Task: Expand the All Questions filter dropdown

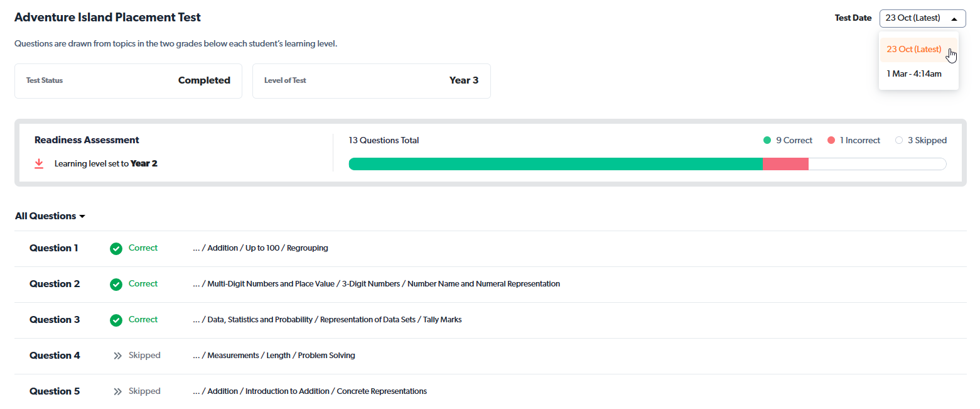Action: pyautogui.click(x=50, y=216)
